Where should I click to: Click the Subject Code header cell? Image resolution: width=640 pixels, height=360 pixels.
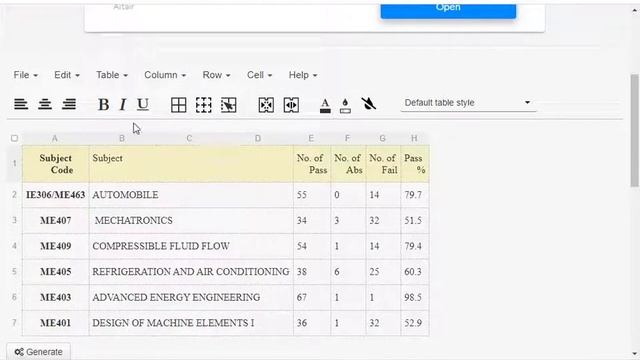[x=56, y=164]
